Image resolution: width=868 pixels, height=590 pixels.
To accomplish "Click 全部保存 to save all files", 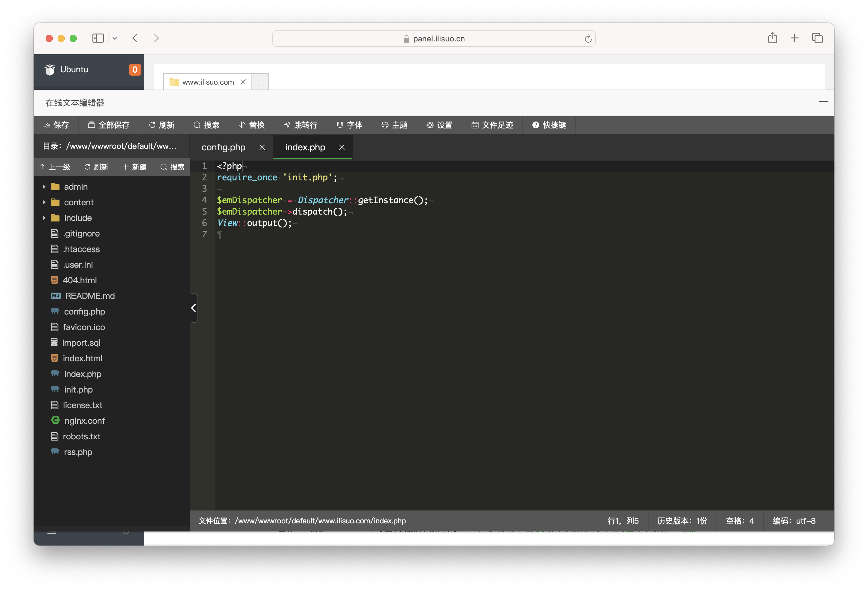I will (x=109, y=125).
